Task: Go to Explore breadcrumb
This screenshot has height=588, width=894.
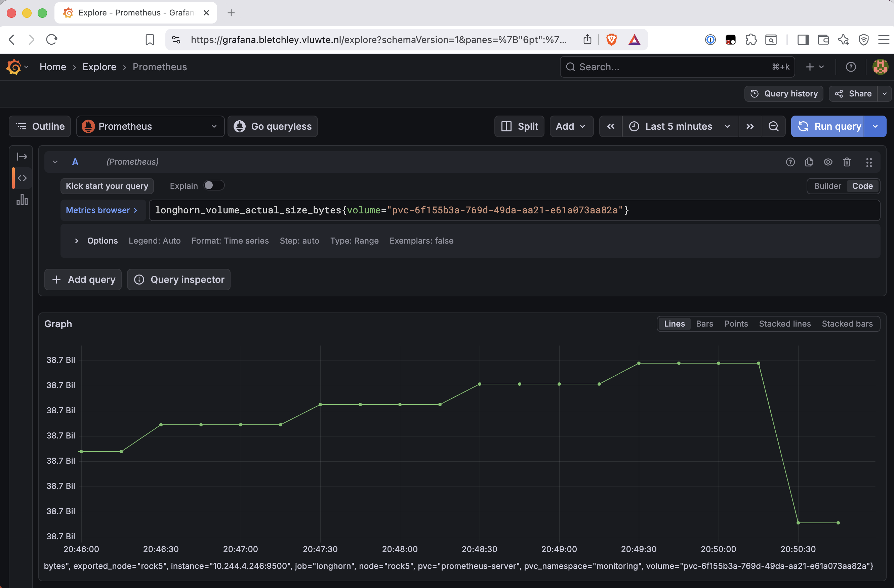Action: tap(99, 67)
